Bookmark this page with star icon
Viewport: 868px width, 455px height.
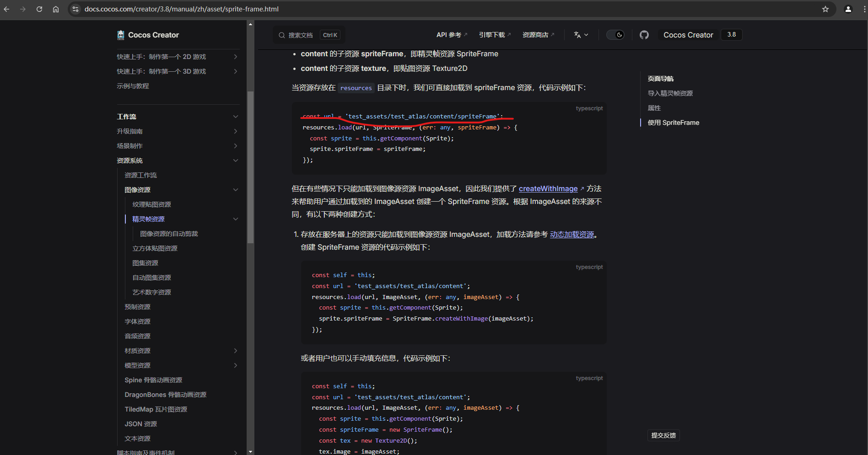[x=825, y=9]
